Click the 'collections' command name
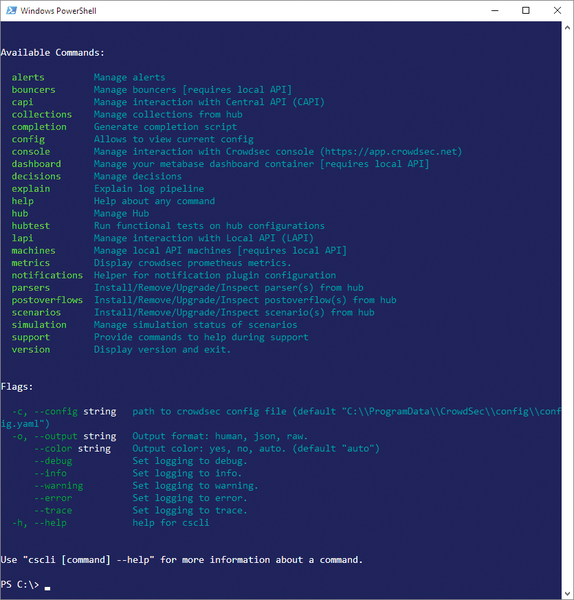The height and width of the screenshot is (600, 574). [x=42, y=114]
